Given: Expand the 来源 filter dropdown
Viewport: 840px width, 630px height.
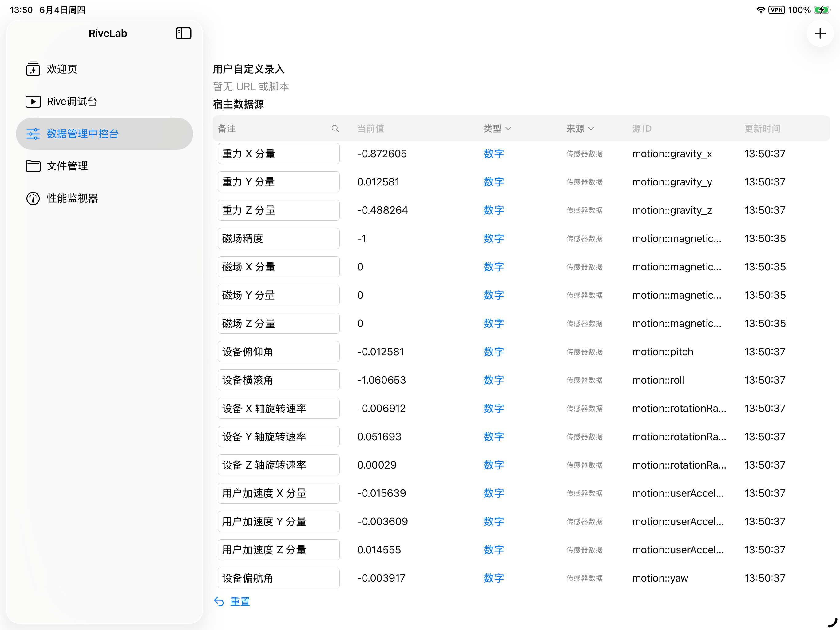Looking at the screenshot, I should click(580, 129).
